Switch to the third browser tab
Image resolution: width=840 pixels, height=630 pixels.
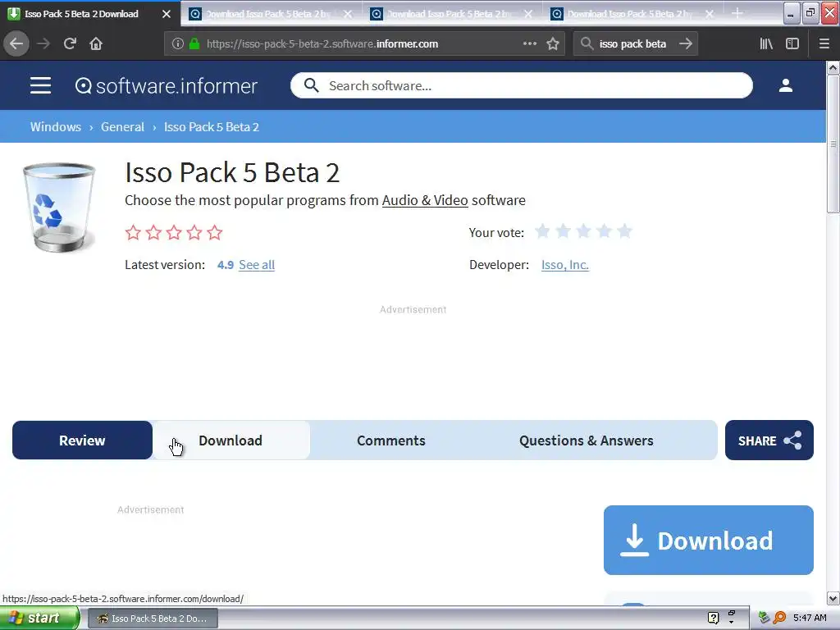452,14
